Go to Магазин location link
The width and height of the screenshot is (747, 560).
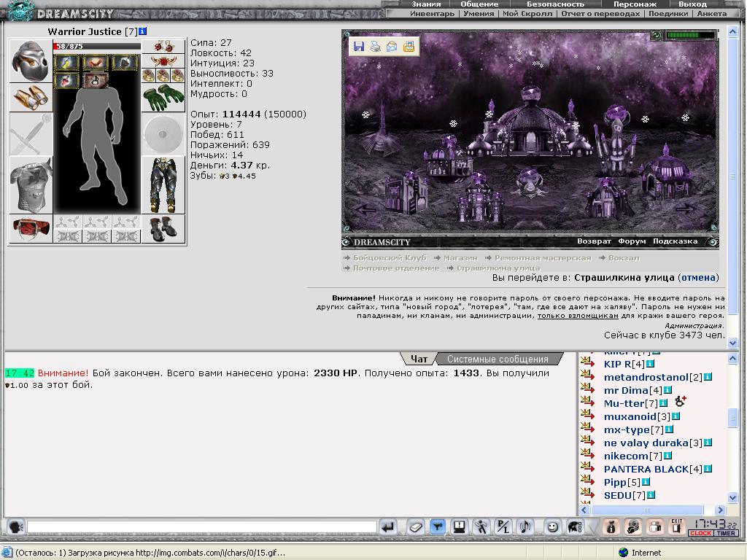(x=460, y=257)
